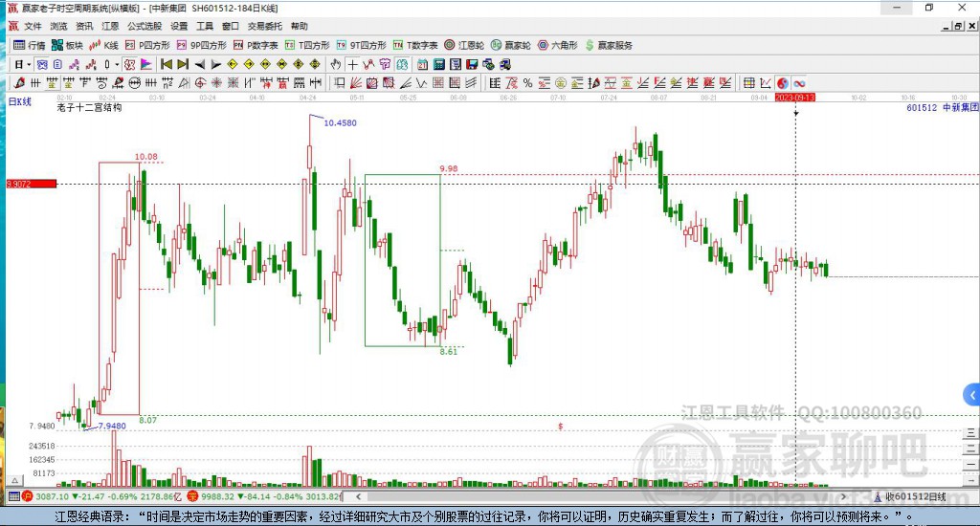Open 赢家服务

click(609, 45)
